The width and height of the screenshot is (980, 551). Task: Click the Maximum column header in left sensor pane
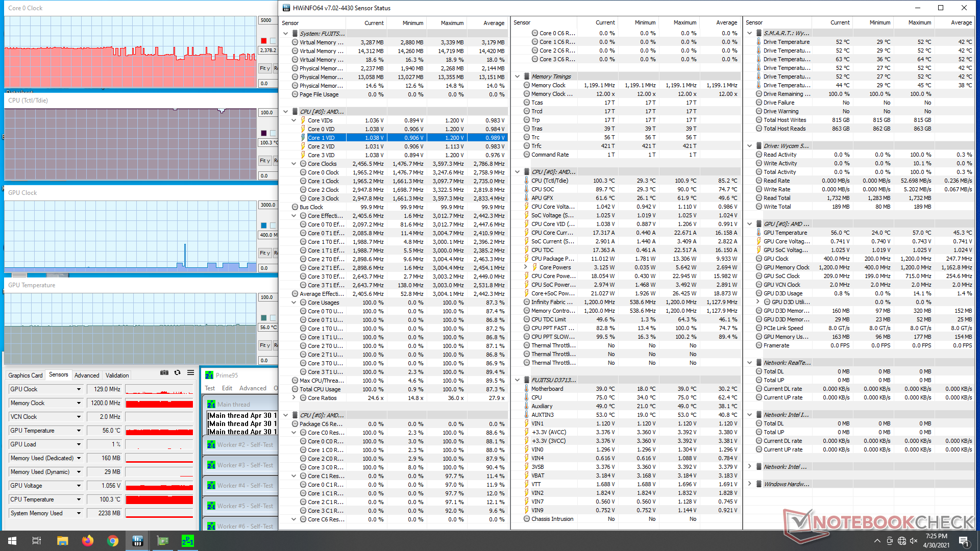pos(452,23)
